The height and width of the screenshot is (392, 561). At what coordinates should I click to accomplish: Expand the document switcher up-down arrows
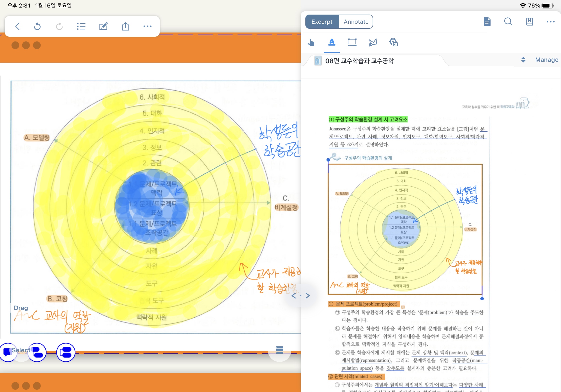click(523, 60)
